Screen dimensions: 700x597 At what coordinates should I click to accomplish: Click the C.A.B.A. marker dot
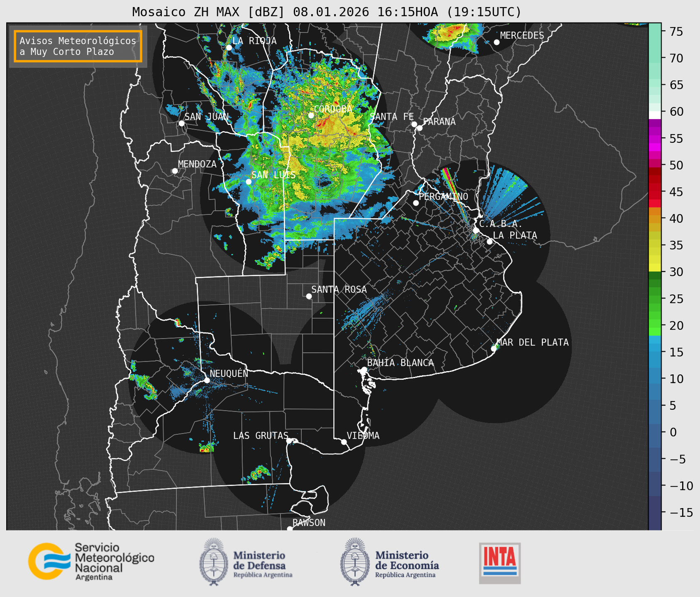tap(476, 230)
